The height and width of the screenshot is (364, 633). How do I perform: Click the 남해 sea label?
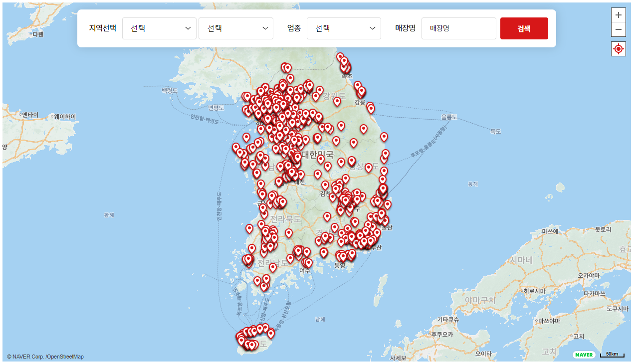coord(320,319)
